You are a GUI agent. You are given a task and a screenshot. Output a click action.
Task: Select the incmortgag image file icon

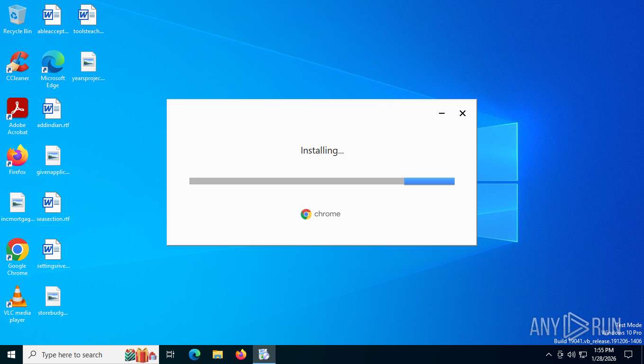click(18, 207)
